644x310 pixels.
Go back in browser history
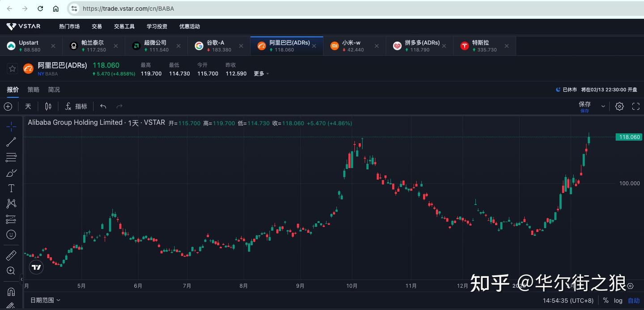click(x=10, y=8)
